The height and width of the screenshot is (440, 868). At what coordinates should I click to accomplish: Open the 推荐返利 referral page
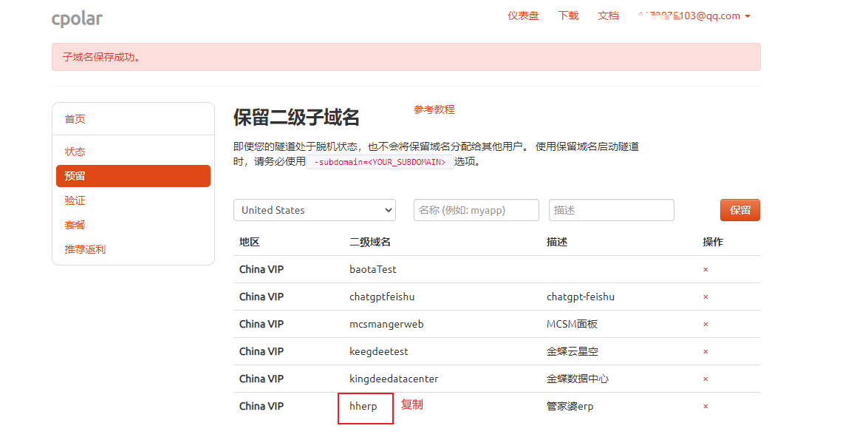tap(84, 249)
